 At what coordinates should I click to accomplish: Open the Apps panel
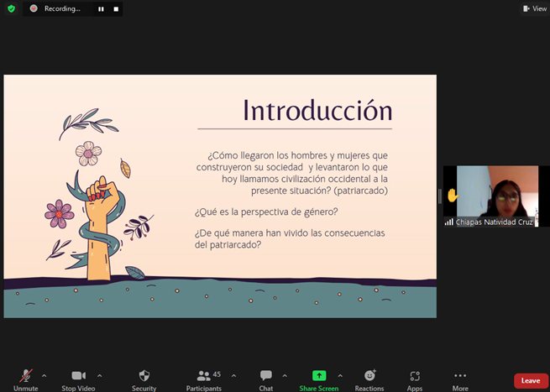[415, 380]
